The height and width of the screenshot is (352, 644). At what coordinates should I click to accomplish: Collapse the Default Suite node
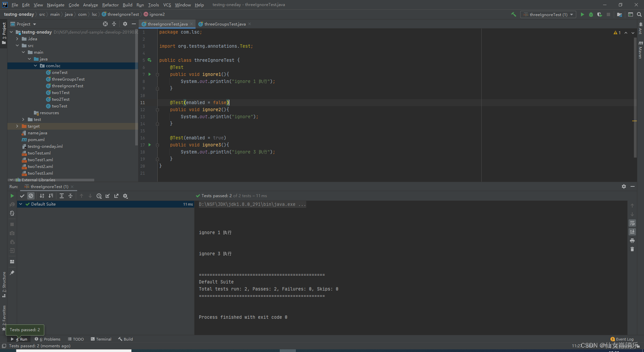21,204
